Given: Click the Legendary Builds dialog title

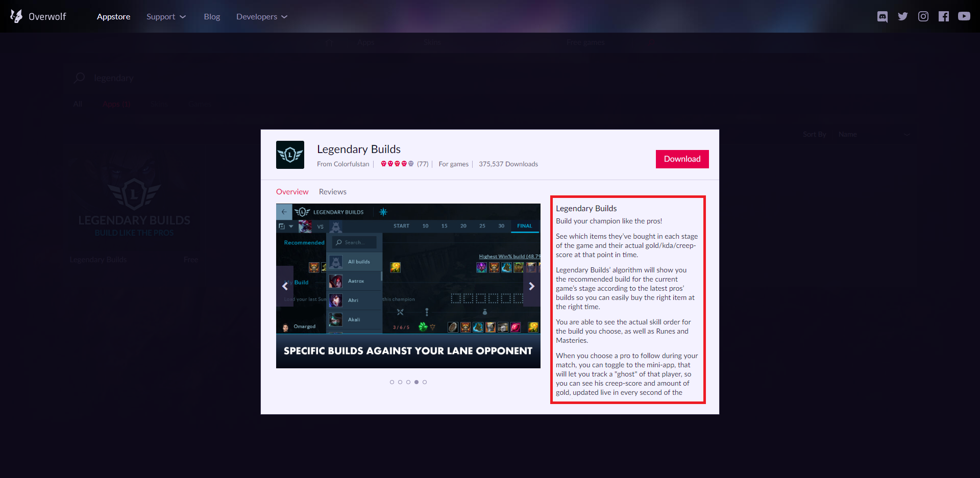Looking at the screenshot, I should click(x=359, y=149).
